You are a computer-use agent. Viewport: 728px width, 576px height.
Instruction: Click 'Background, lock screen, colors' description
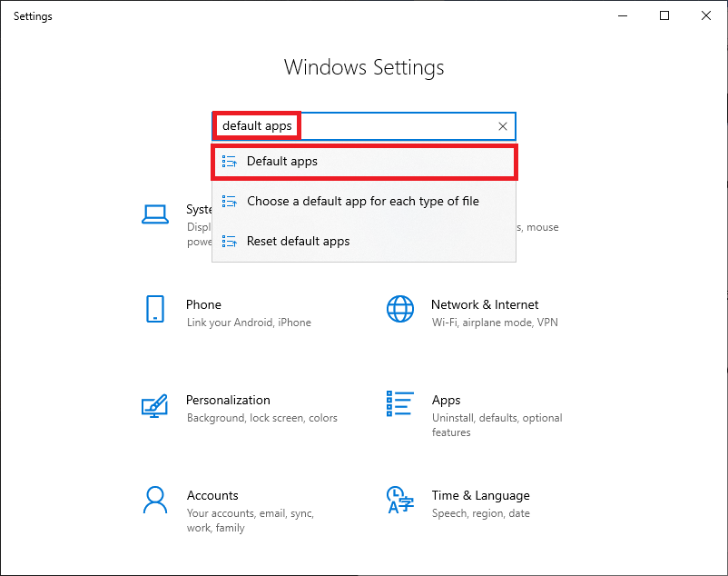click(261, 418)
